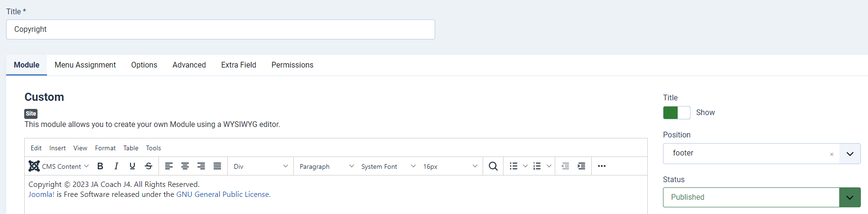Screen dimensions: 868x214
Task: Toggle italic text formatting
Action: point(116,166)
